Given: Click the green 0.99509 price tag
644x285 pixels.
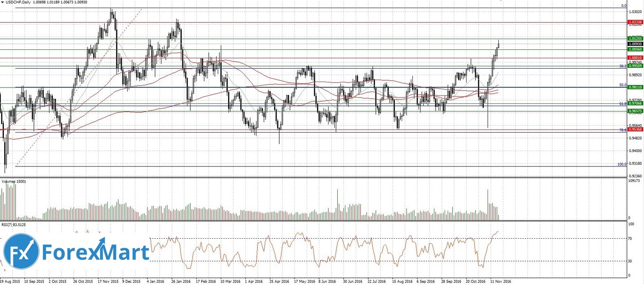Looking at the screenshot, I should tap(635, 66).
